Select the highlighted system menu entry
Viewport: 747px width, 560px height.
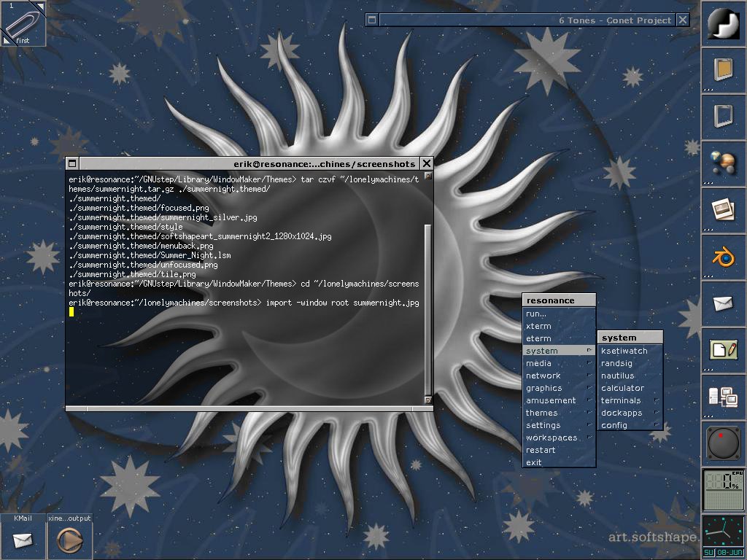(x=560, y=351)
